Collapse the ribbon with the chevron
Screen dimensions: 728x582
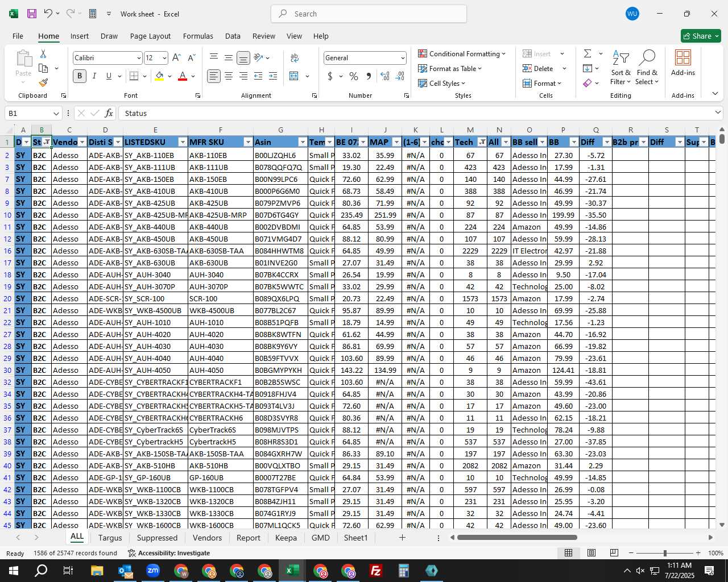coord(715,94)
